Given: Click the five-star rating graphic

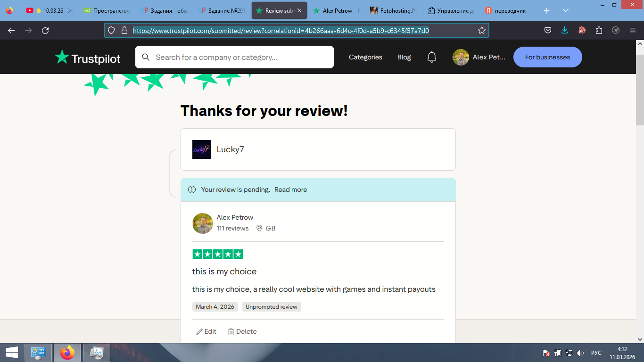Looking at the screenshot, I should (218, 254).
